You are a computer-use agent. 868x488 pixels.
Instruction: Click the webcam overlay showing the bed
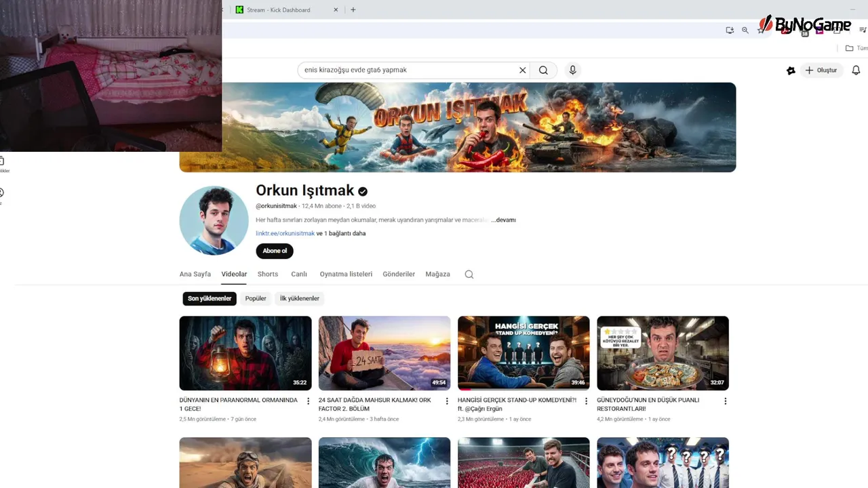coord(111,75)
